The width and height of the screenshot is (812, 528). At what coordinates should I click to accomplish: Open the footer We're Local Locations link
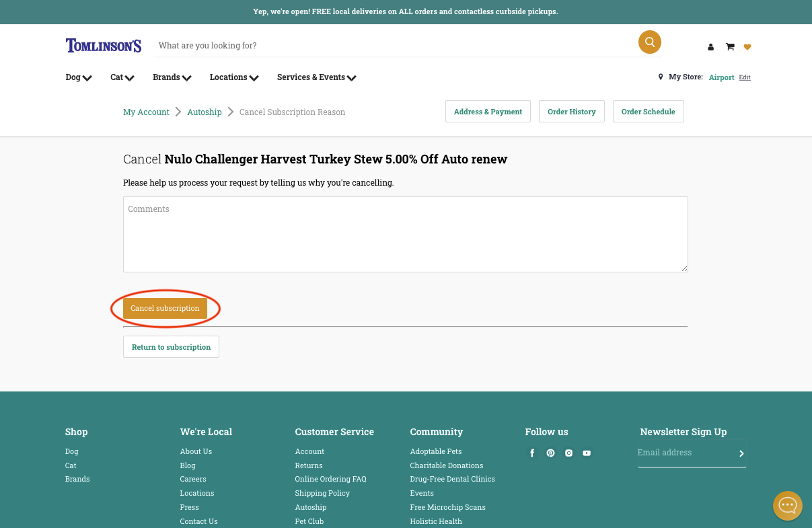coord(197,493)
